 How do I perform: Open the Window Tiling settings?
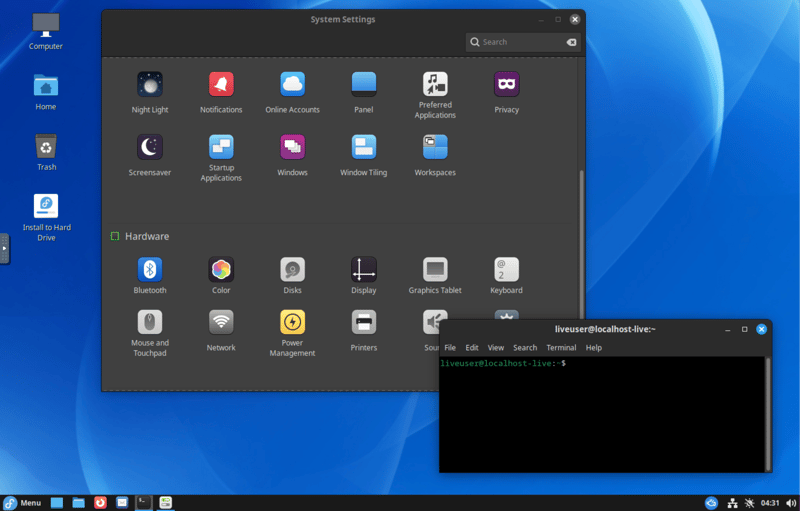pos(363,148)
